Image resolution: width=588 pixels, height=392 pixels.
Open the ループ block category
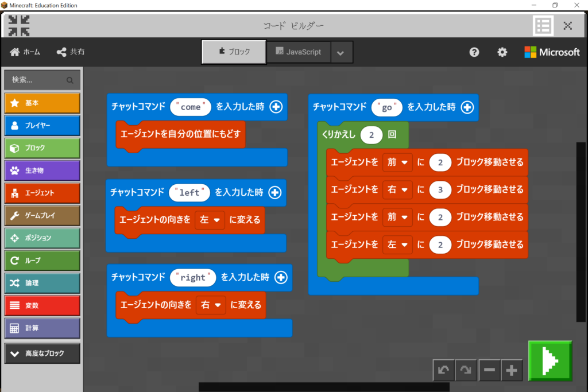tap(42, 261)
